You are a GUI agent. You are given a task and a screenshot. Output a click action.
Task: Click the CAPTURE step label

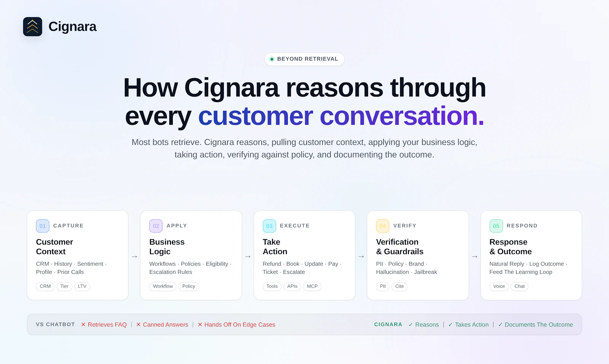point(68,226)
